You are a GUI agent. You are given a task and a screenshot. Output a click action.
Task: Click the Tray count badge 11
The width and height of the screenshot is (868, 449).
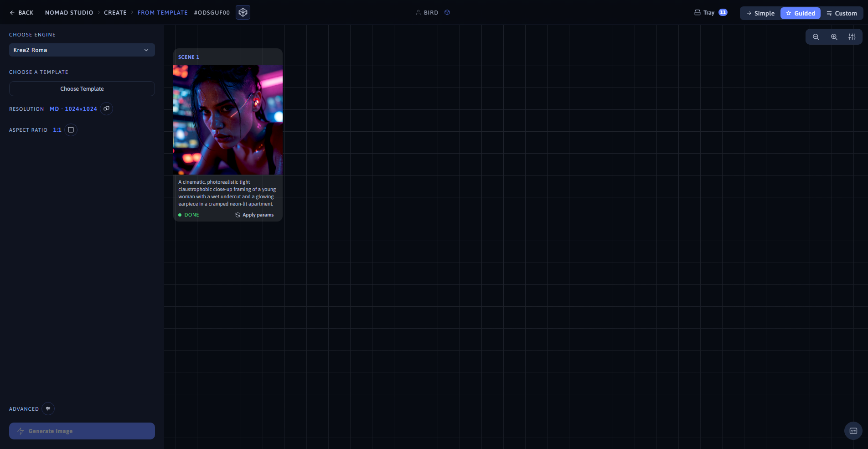(x=723, y=13)
